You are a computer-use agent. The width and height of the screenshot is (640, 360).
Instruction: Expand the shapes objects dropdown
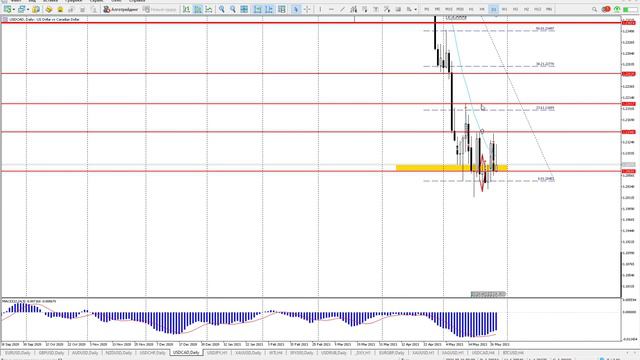415,9
